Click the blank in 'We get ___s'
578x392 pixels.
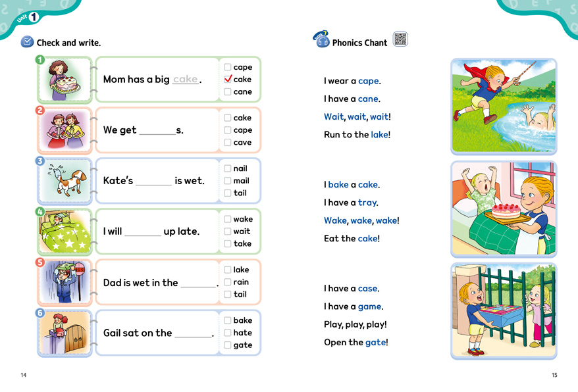(157, 131)
